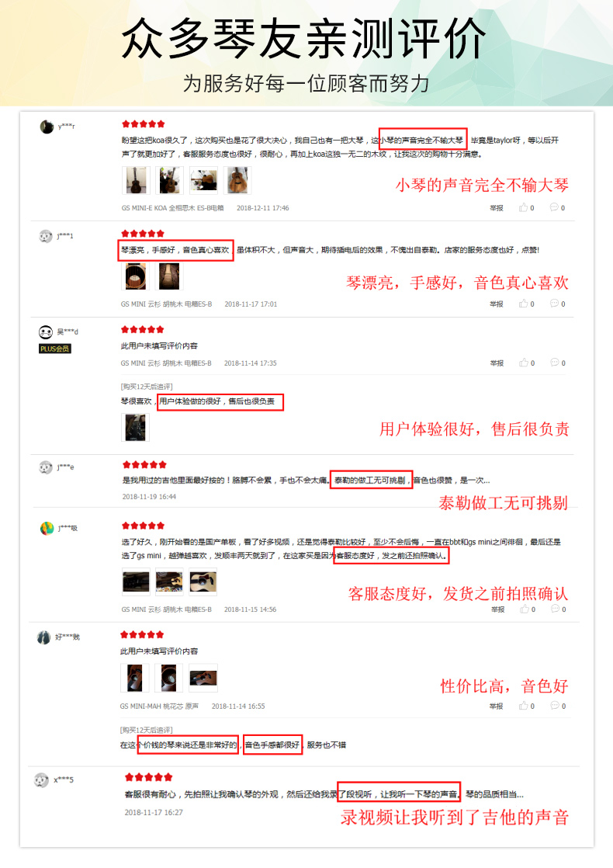Open comments on j***1's review
Screen dimensions: 613x868
click(x=554, y=304)
